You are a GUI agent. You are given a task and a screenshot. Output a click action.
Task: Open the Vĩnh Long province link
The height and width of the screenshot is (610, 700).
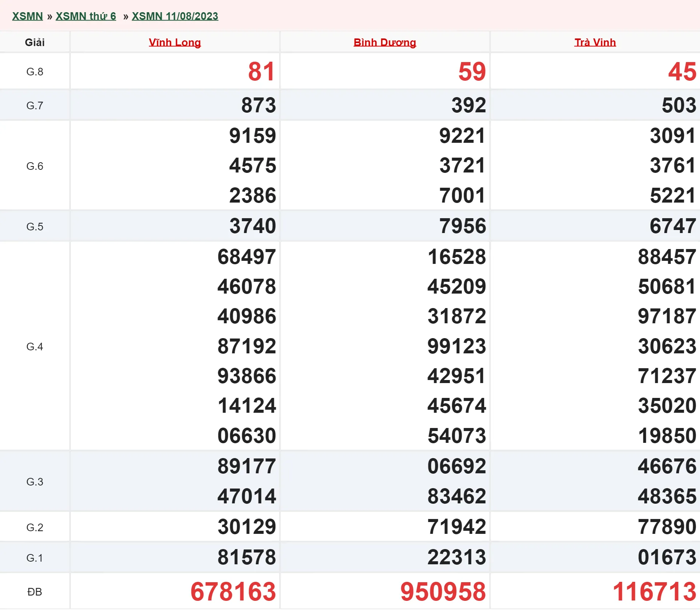[x=175, y=42]
